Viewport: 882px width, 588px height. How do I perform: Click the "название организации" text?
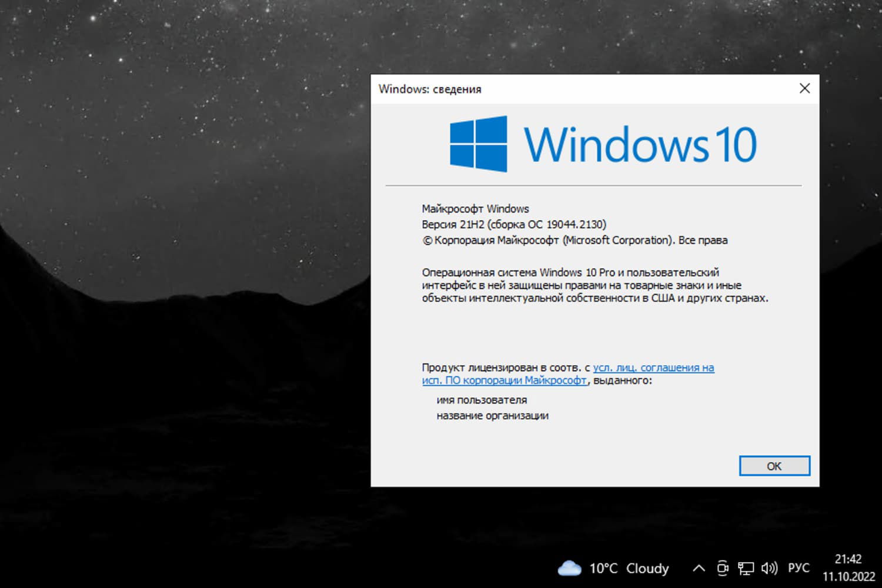(492, 416)
